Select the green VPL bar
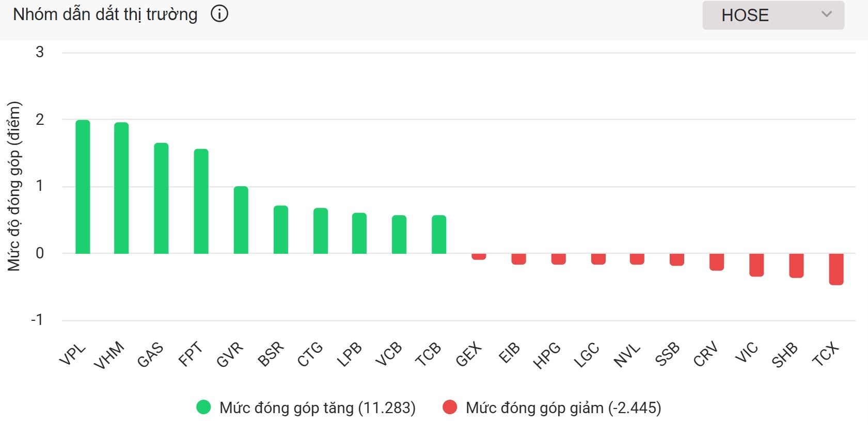This screenshot has height=425, width=868. point(83,187)
